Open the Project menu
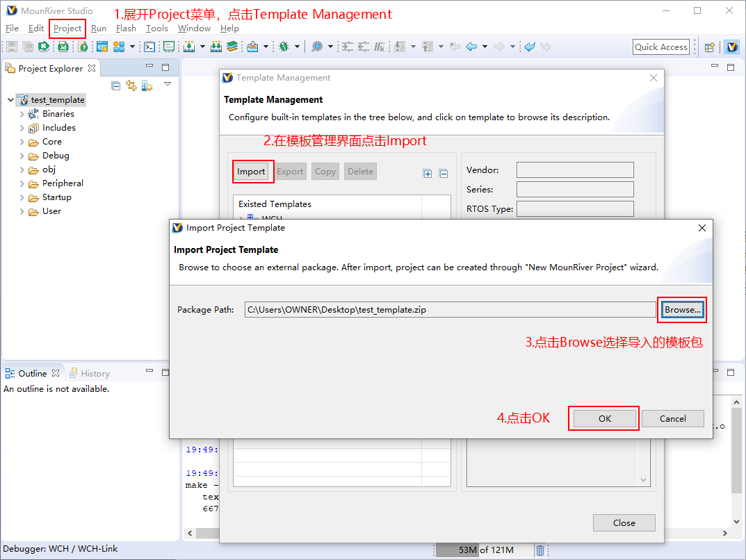The height and width of the screenshot is (560, 746). (x=67, y=28)
